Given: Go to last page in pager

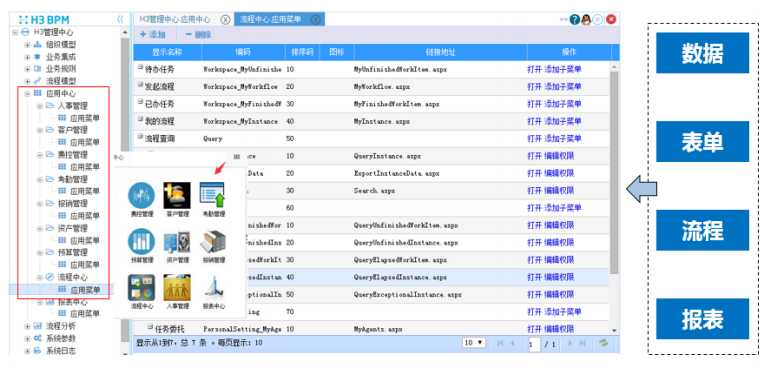Looking at the screenshot, I should (583, 343).
